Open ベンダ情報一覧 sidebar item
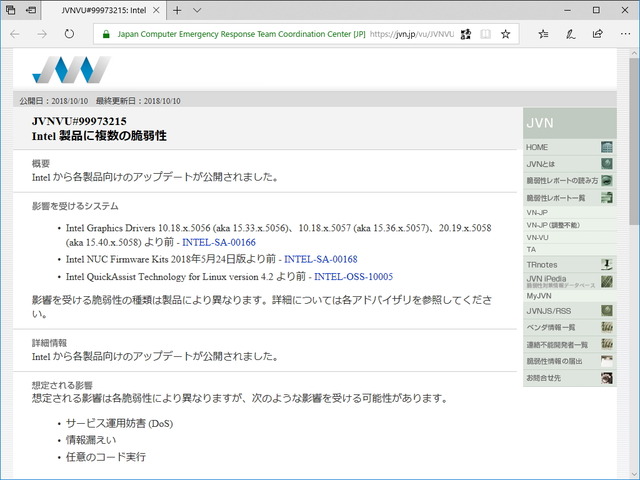640x480 pixels. (569, 327)
